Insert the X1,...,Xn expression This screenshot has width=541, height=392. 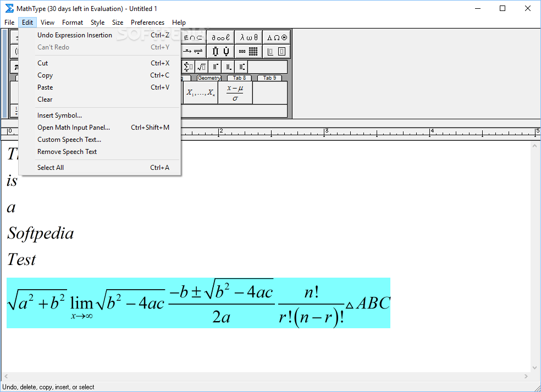(201, 92)
